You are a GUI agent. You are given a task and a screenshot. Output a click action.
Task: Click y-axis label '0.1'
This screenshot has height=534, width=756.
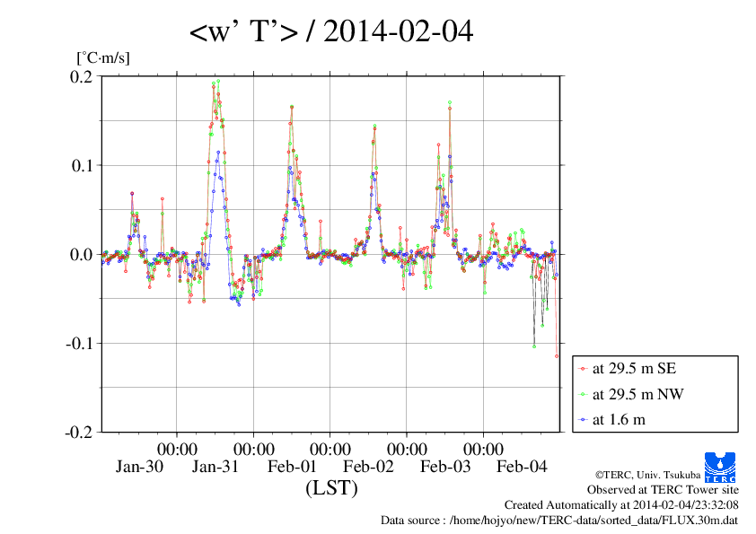tap(82, 166)
